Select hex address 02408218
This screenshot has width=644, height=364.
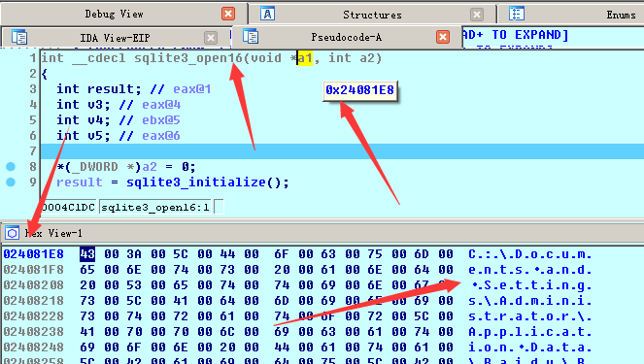[34, 301]
